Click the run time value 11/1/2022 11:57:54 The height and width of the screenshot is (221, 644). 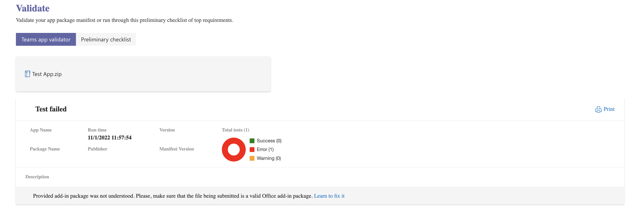click(x=110, y=137)
